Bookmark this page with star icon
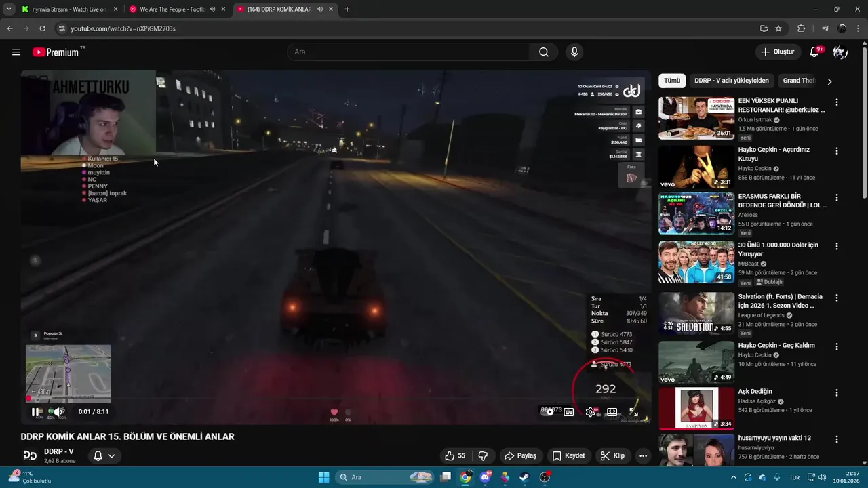The height and width of the screenshot is (488, 868). [x=778, y=28]
